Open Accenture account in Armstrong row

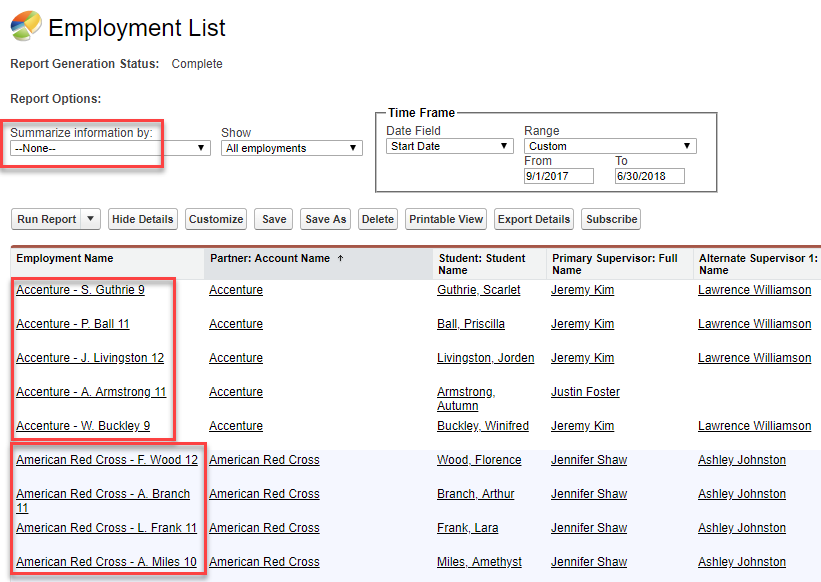236,391
